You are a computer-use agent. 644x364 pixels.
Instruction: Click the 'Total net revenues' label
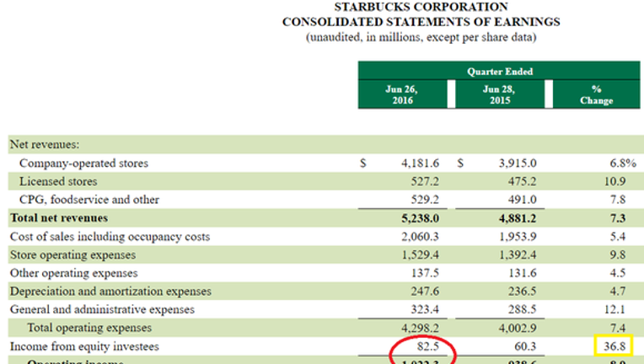pyautogui.click(x=59, y=218)
